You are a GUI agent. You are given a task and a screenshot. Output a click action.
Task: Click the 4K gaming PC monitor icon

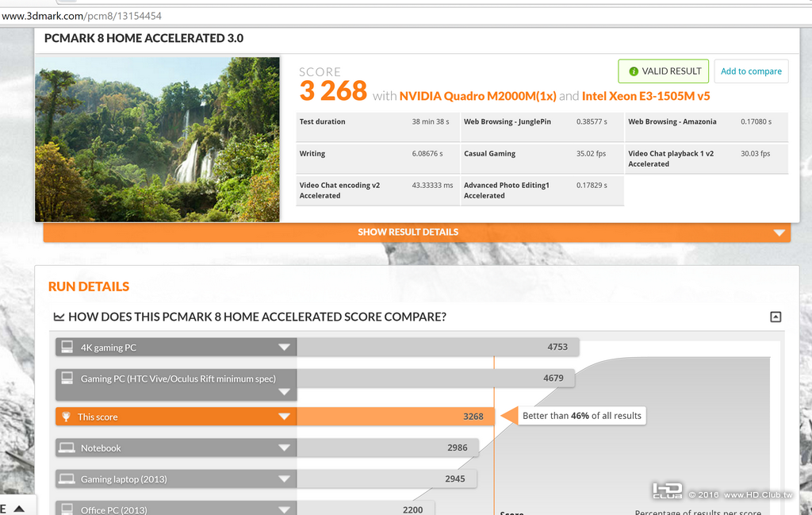point(67,347)
